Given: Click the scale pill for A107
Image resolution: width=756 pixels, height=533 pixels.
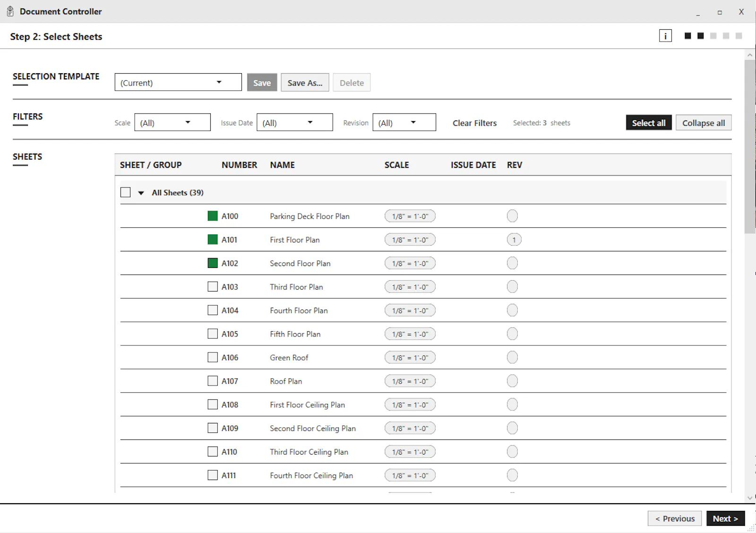Looking at the screenshot, I should [410, 381].
